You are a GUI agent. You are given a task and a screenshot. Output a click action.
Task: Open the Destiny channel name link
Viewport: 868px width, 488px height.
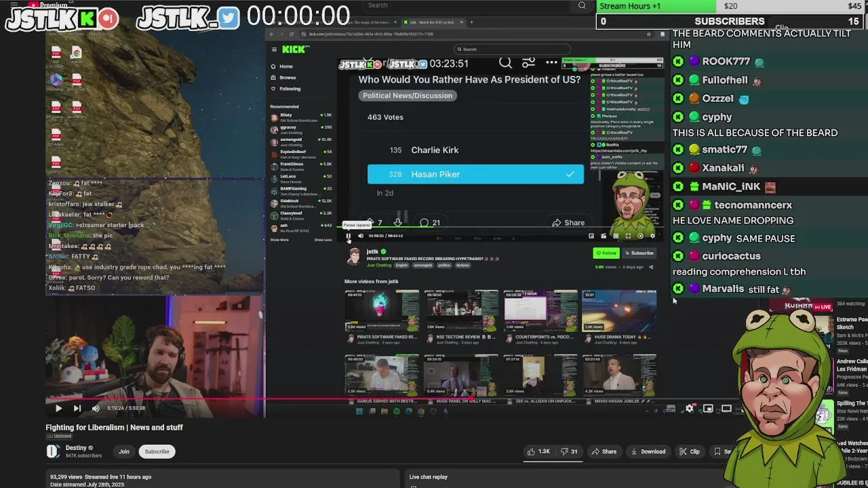(76, 448)
